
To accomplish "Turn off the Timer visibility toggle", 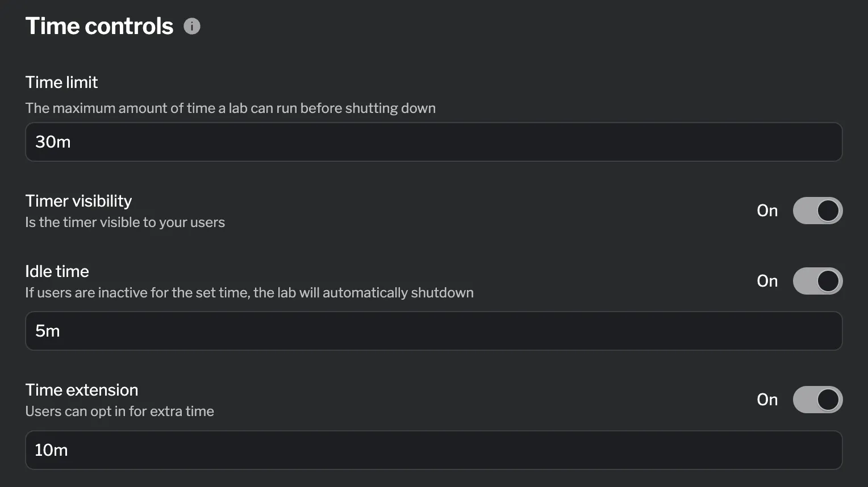I will coord(817,211).
